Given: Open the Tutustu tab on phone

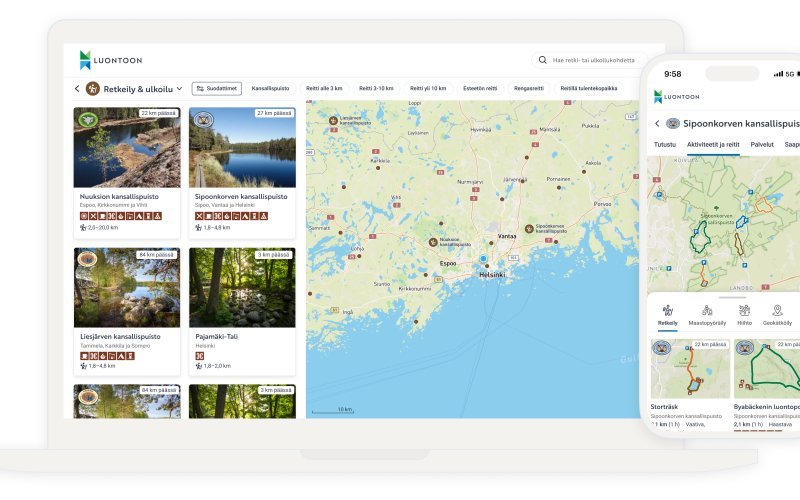Looking at the screenshot, I should (x=665, y=144).
